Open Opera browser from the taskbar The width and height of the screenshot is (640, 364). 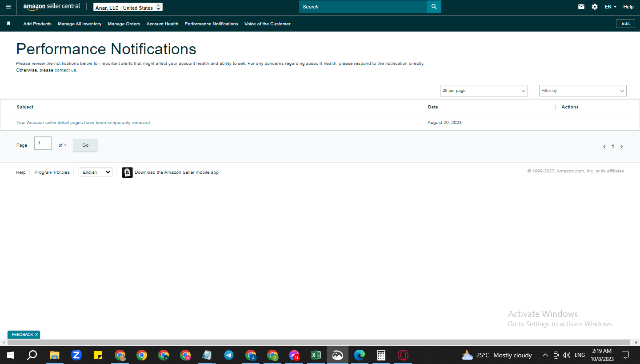[403, 355]
